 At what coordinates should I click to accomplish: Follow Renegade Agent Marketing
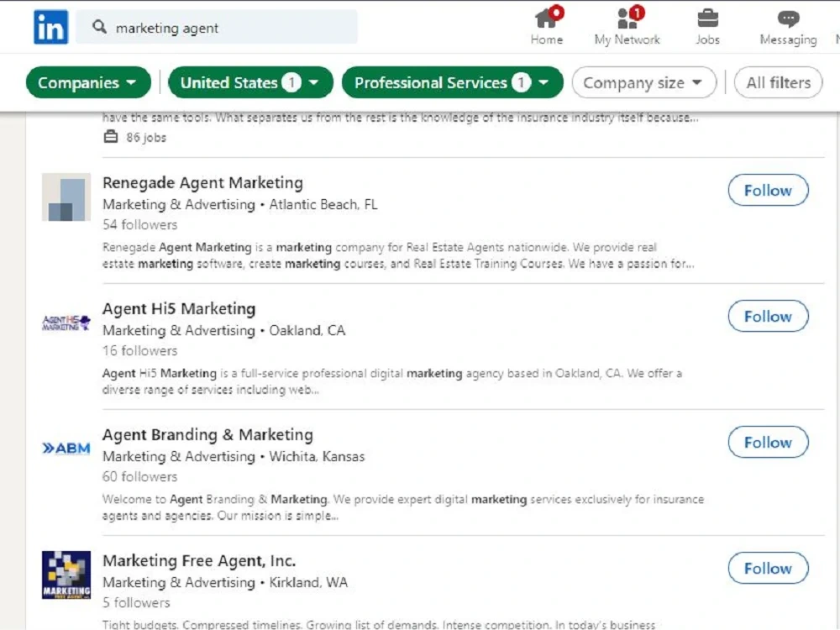[x=769, y=190]
